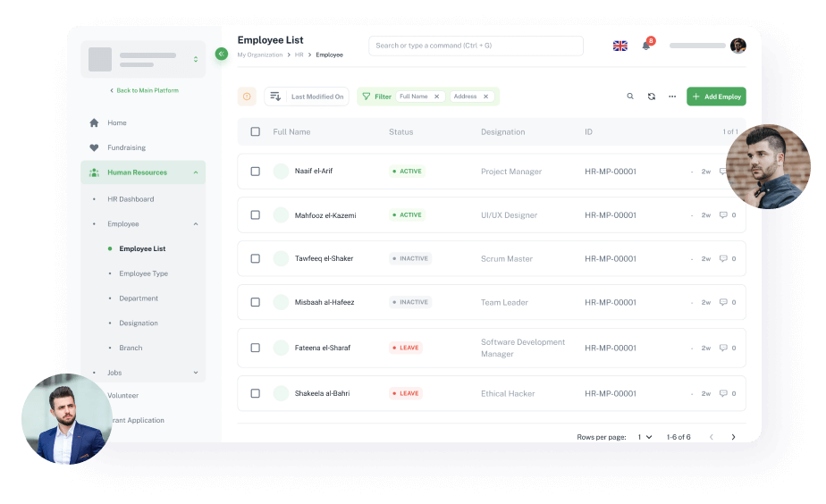826x504 pixels.
Task: Check the box for Naaif el-Arif
Action: point(255,172)
